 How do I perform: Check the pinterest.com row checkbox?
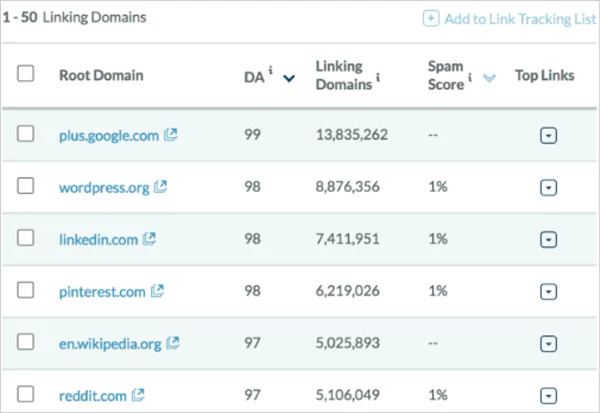(x=26, y=290)
